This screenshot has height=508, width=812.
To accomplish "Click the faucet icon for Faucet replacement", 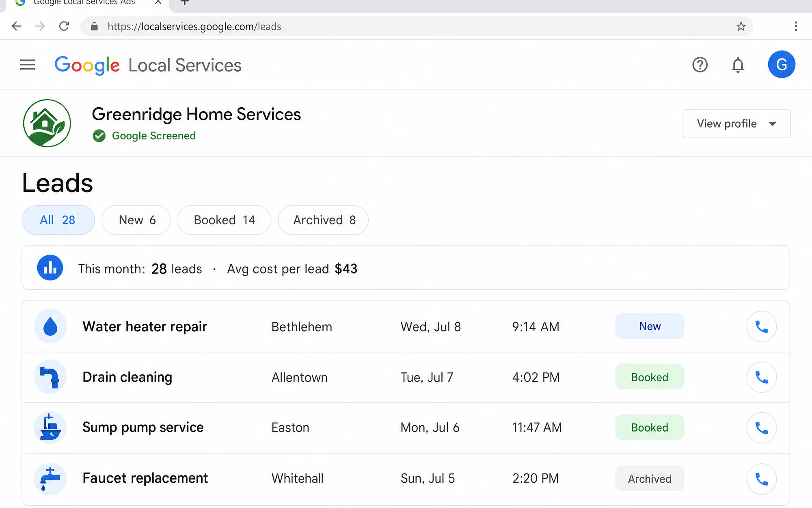I will tap(50, 478).
